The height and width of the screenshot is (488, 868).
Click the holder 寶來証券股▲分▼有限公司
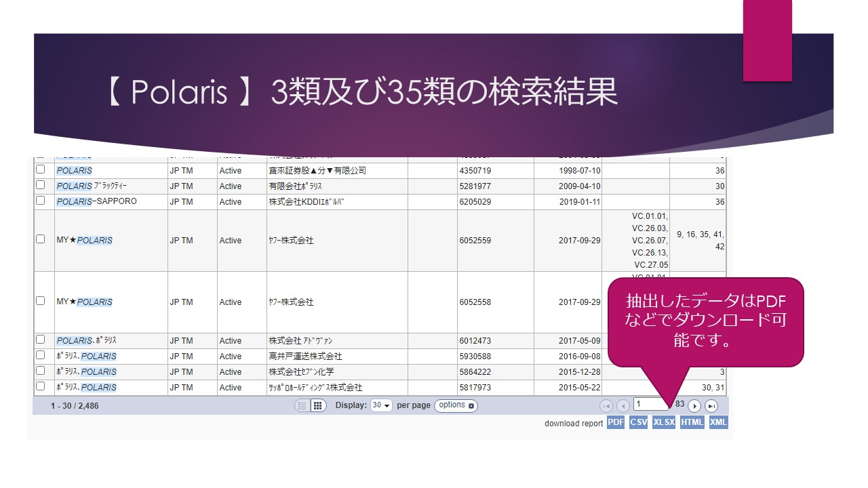[x=317, y=171]
